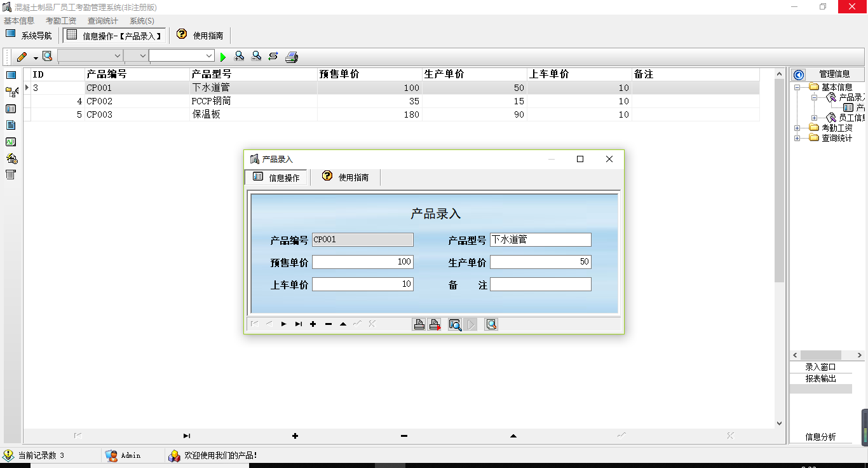Add a record with the dialog plus button
The image size is (868, 468).
coord(313,324)
